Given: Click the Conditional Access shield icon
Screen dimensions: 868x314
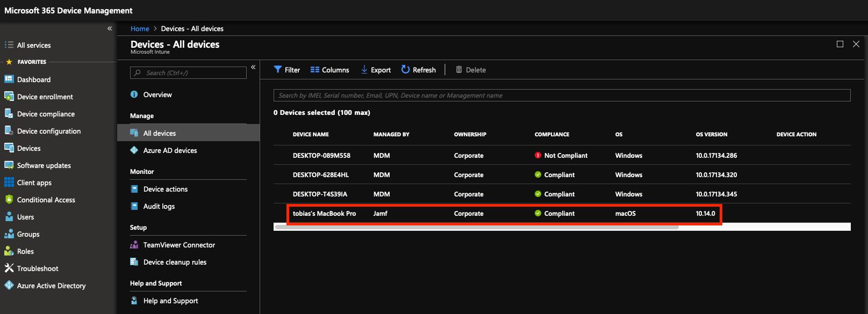Looking at the screenshot, I should pos(9,200).
